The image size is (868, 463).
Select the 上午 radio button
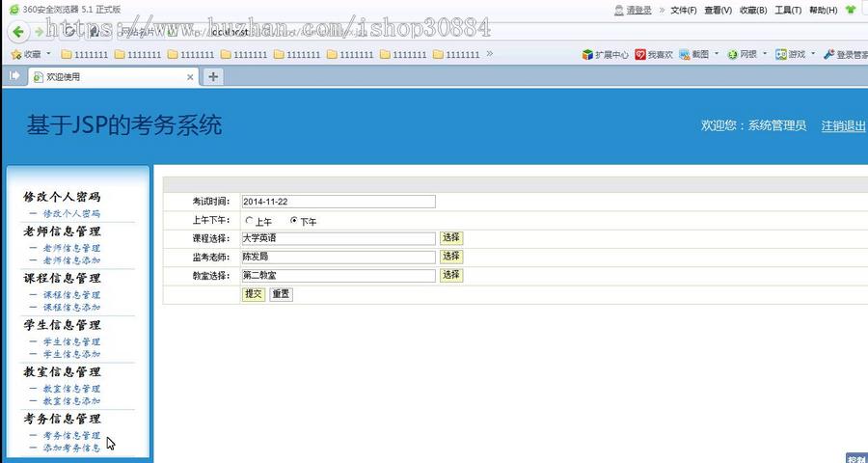249,221
